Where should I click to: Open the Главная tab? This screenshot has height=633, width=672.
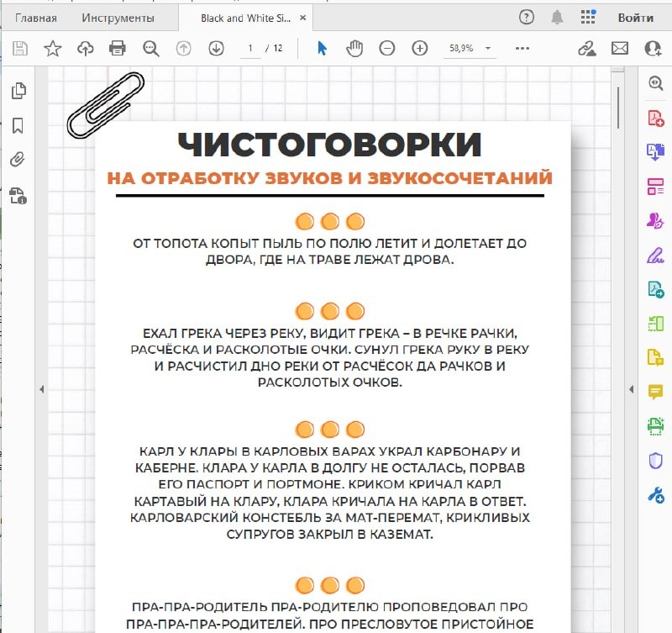(36, 18)
